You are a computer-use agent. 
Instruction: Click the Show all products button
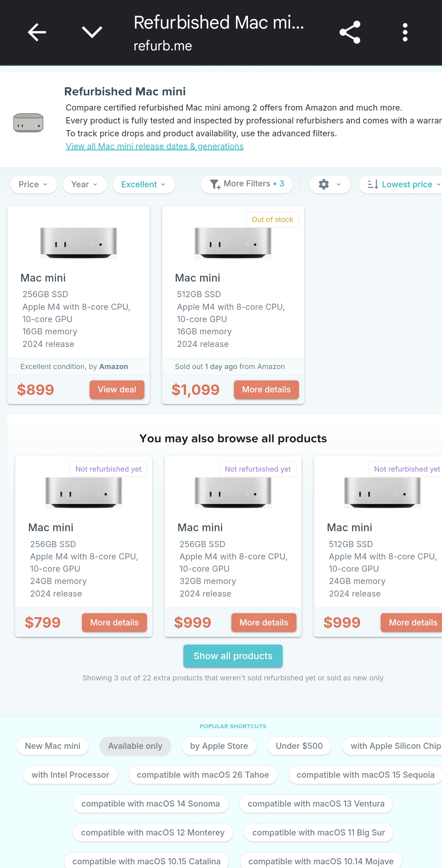point(233,656)
